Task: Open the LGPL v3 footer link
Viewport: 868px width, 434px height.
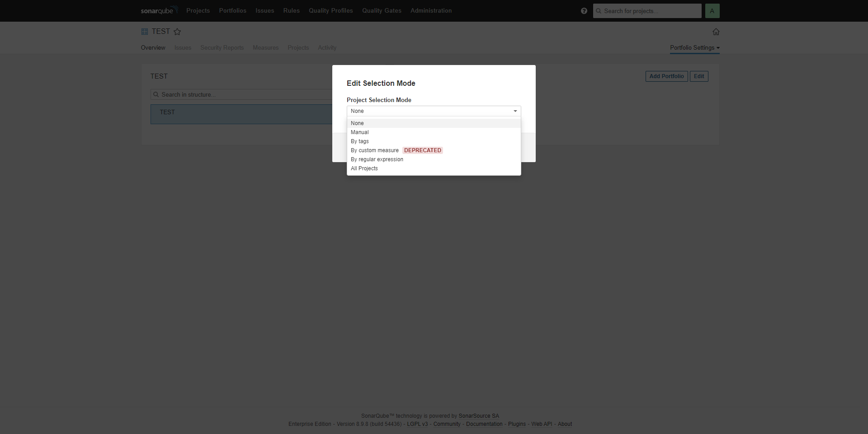Action: point(417,424)
